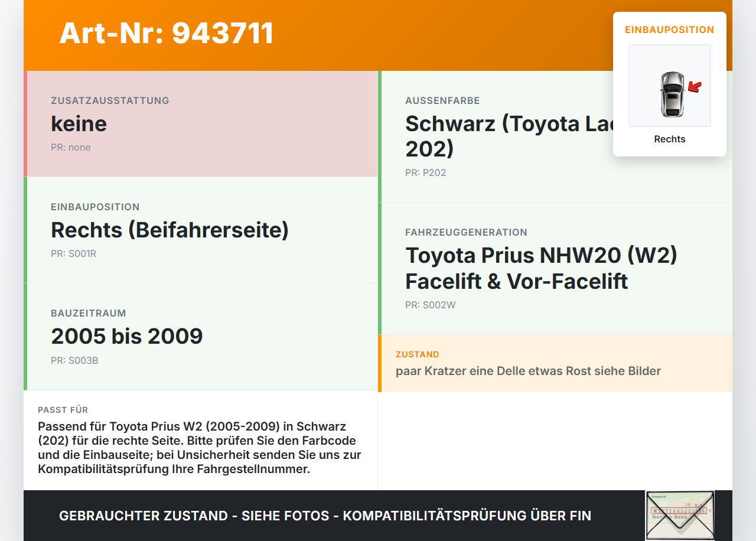Click the 'Passend für Toyota Prius W2' paragraph
The width and height of the screenshot is (756, 541).
click(200, 448)
